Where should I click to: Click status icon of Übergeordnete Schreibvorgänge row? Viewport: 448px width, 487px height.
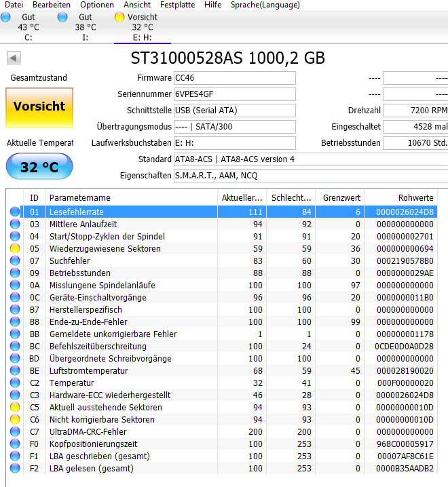tap(15, 358)
